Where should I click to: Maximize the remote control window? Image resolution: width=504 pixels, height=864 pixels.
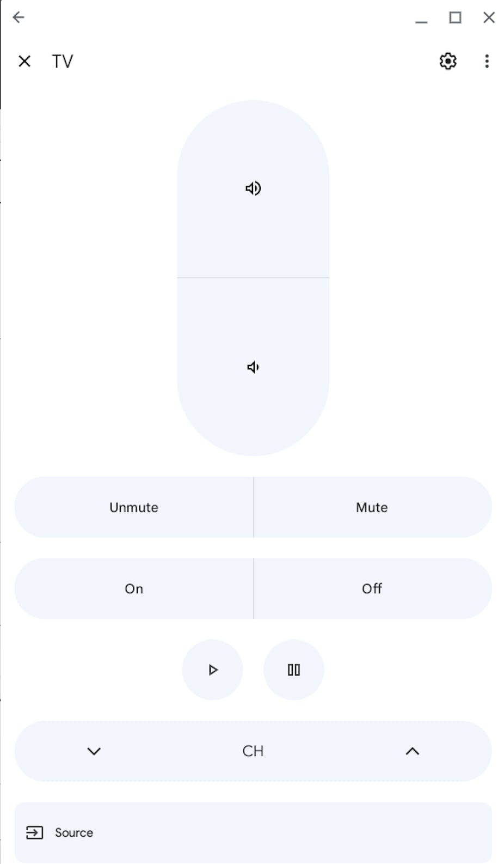pyautogui.click(x=455, y=17)
